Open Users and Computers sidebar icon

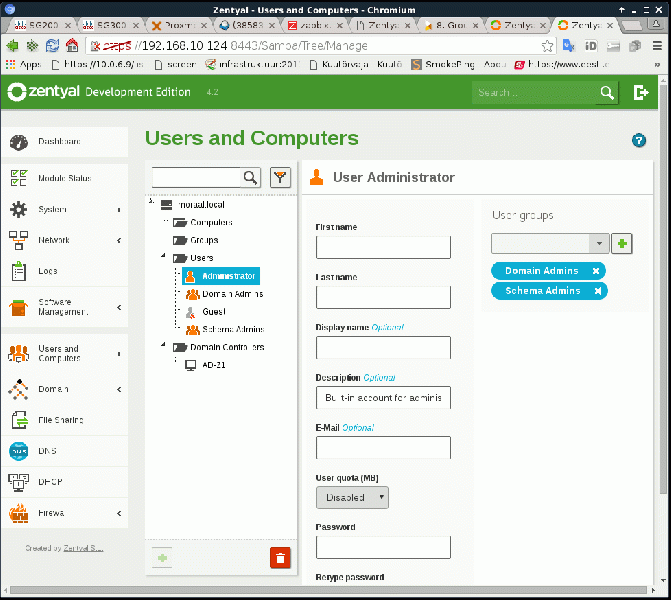tap(18, 353)
